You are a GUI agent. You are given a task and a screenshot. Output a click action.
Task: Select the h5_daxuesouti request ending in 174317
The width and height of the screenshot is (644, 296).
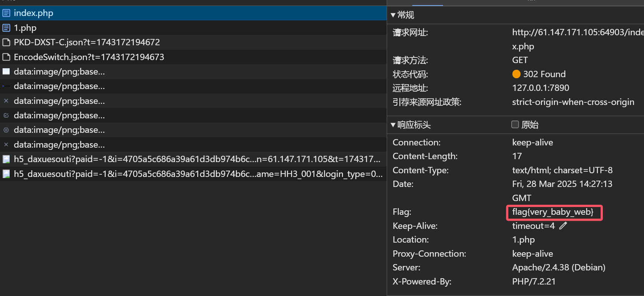coord(197,159)
